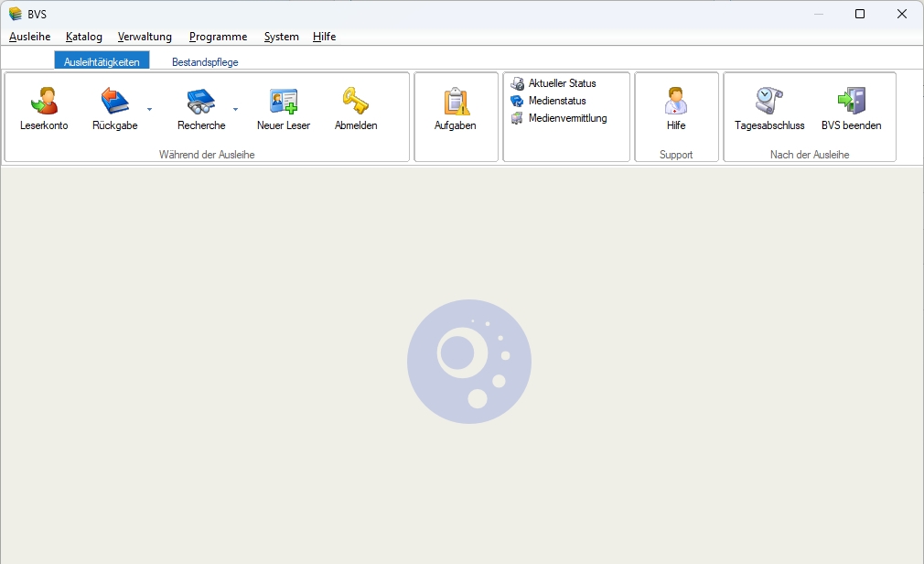Image resolution: width=924 pixels, height=564 pixels.
Task: Open the Hilfe menu in menu bar
Action: tap(324, 37)
